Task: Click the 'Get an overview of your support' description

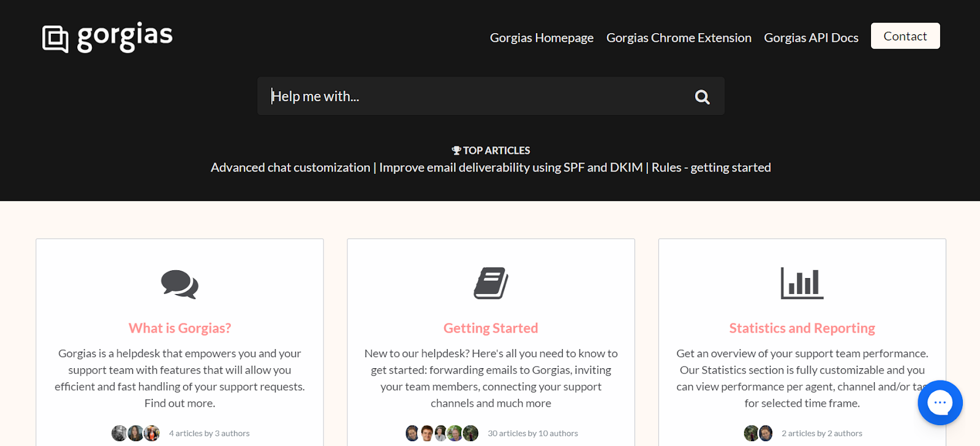Action: [x=802, y=378]
